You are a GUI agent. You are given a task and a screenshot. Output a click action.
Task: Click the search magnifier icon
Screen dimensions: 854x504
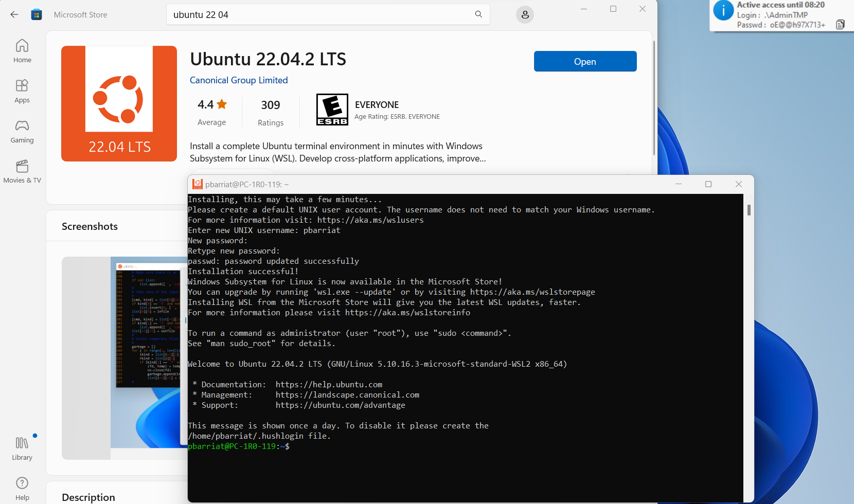pos(478,14)
